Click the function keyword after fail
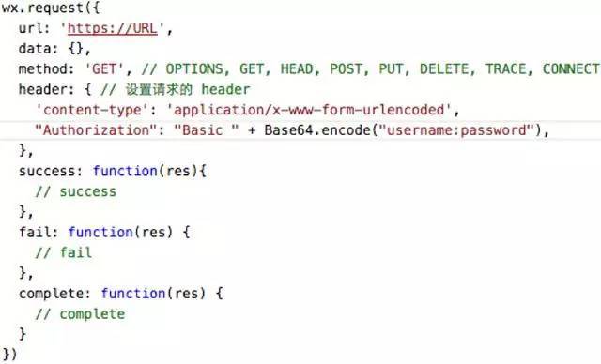Screen dimensions: 601x364 100,232
